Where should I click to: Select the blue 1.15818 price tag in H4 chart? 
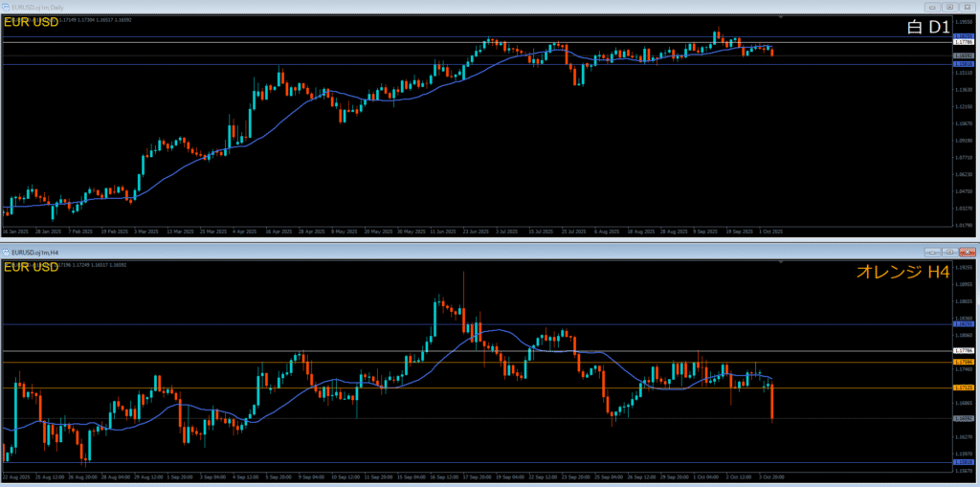tap(963, 462)
